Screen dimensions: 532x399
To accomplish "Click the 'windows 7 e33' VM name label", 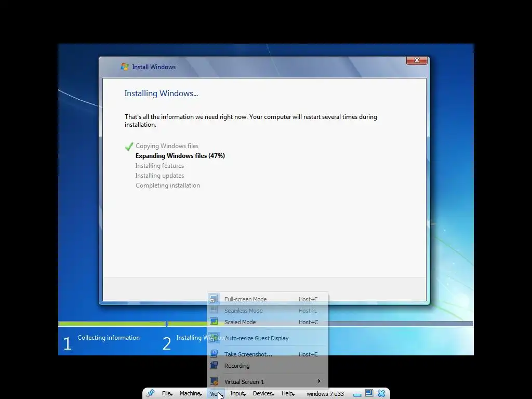I will pyautogui.click(x=325, y=394).
